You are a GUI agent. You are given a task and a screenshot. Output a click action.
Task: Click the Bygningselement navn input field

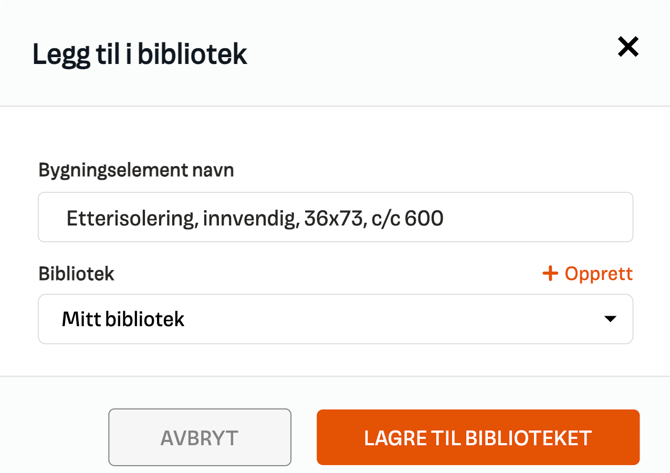tap(335, 217)
